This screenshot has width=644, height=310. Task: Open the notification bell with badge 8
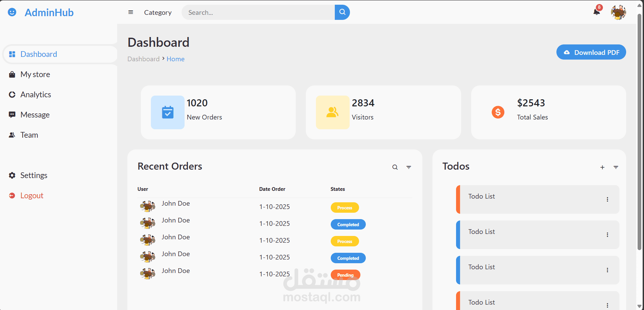(597, 11)
